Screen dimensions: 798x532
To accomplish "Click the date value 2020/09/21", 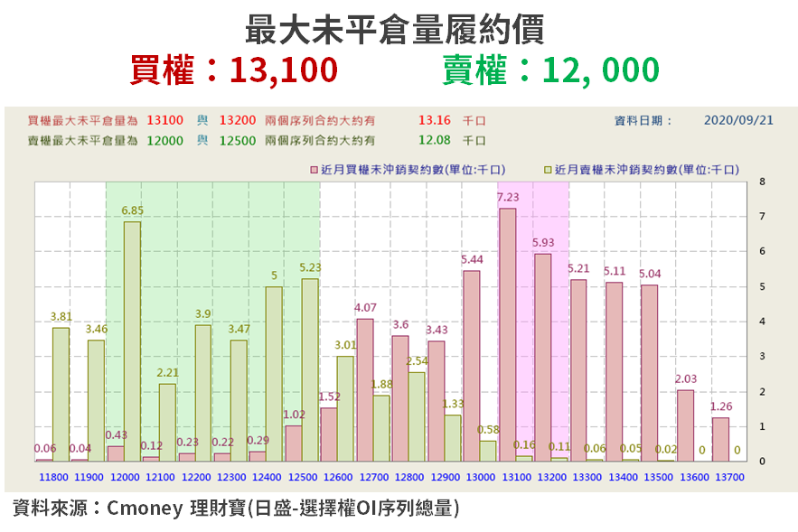I will pos(738,120).
